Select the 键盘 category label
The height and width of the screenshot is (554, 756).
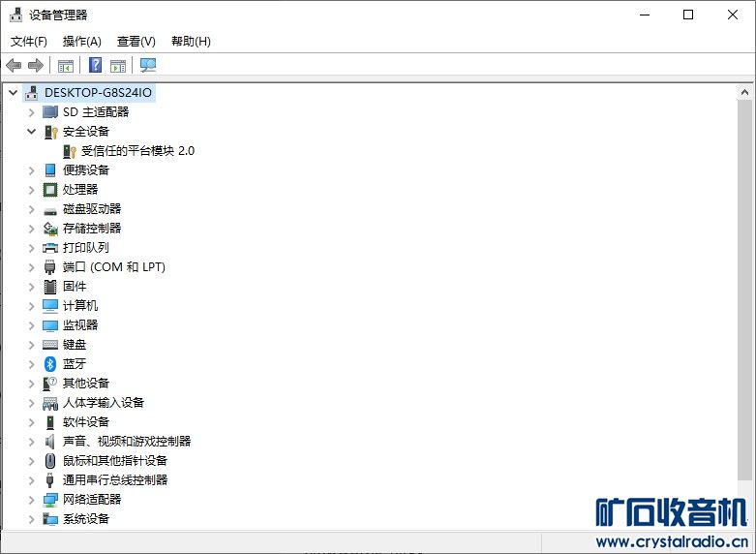75,345
